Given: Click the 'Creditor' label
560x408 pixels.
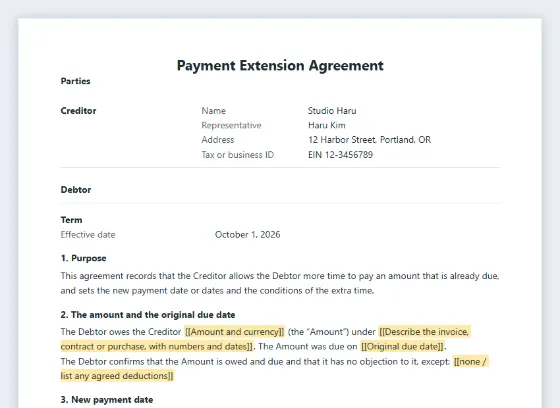Looking at the screenshot, I should tap(78, 111).
